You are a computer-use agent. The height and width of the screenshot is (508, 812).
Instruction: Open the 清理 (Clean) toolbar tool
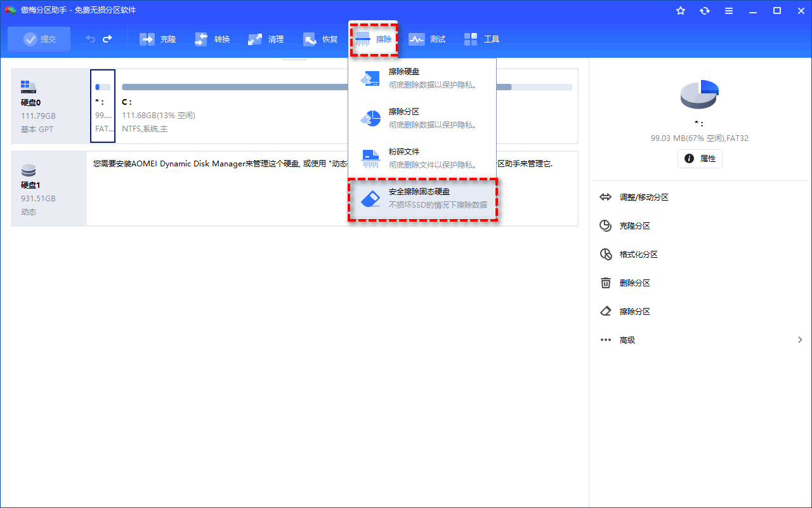pos(266,39)
